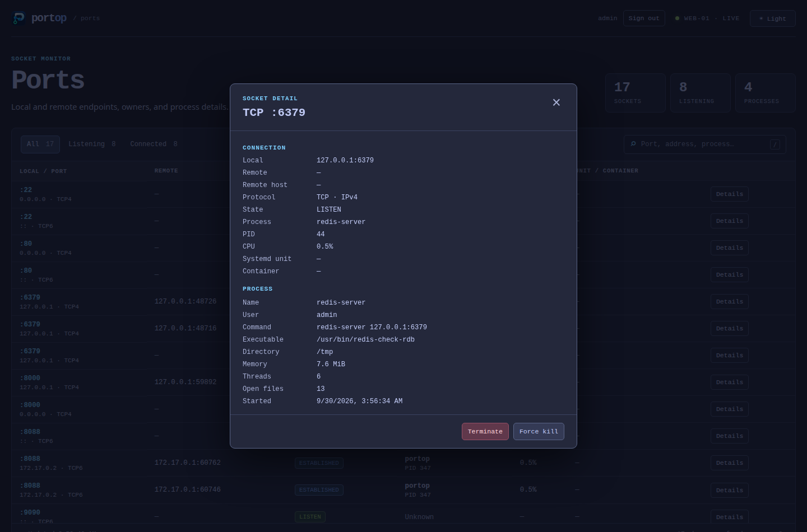Show Details for :6379 remote 127.0.0.1:48726
Viewport: 807px width, 532px height.
pyautogui.click(x=729, y=302)
